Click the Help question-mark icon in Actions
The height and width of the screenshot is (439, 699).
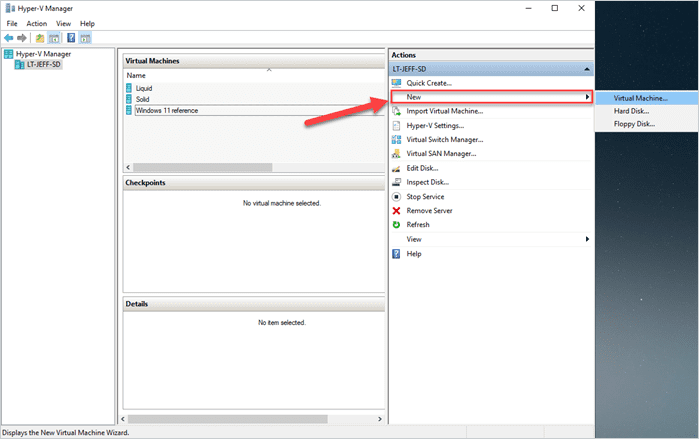tap(396, 254)
